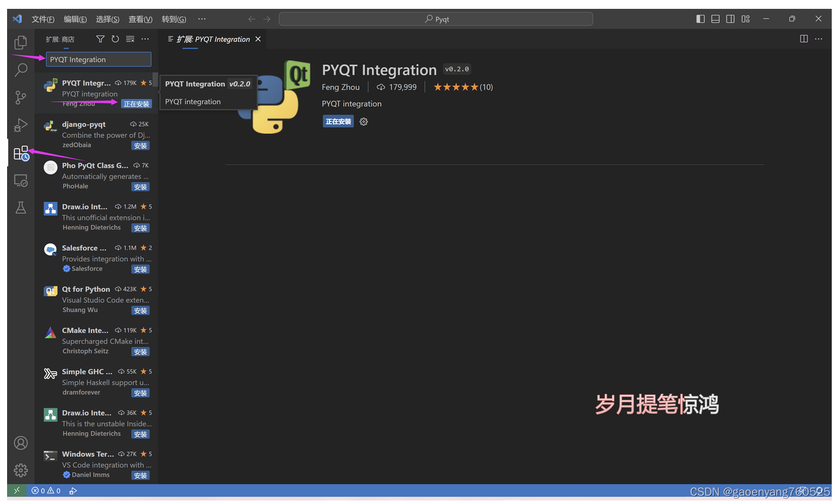Viewport: 840px width, 504px height.
Task: Open customize layout icon in title bar
Action: click(746, 19)
